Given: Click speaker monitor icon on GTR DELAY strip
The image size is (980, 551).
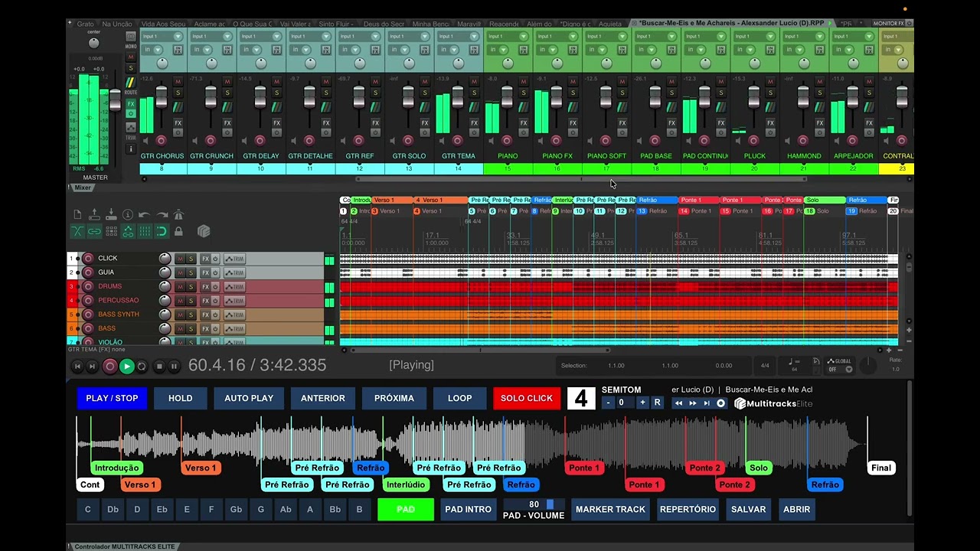Looking at the screenshot, I should (x=244, y=140).
